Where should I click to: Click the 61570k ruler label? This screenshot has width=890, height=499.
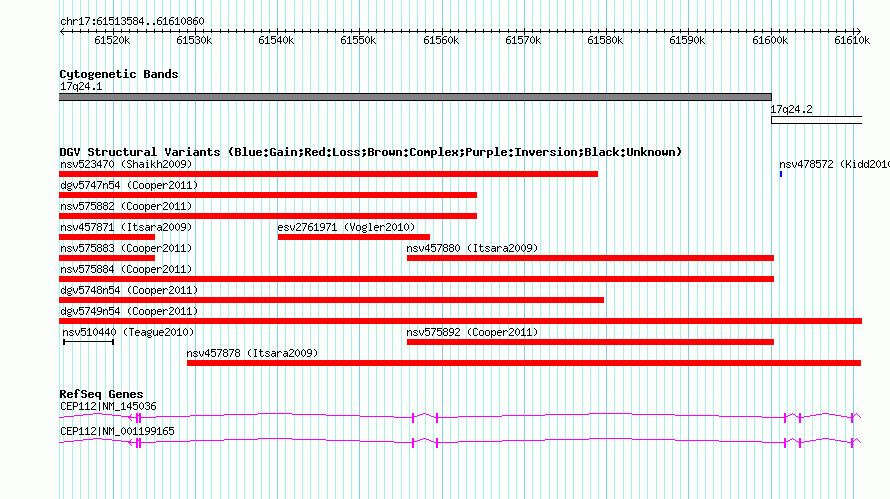click(523, 40)
